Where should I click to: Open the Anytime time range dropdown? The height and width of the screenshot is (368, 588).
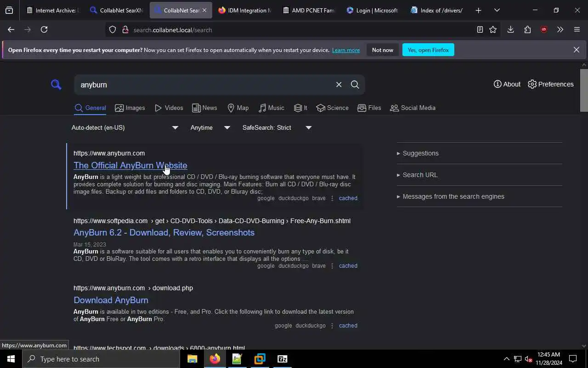[x=210, y=127]
